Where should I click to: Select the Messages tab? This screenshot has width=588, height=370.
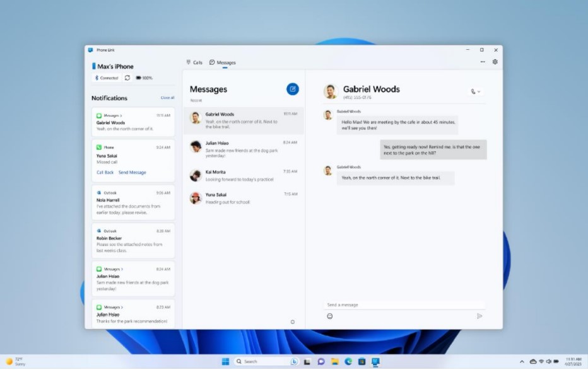click(222, 62)
